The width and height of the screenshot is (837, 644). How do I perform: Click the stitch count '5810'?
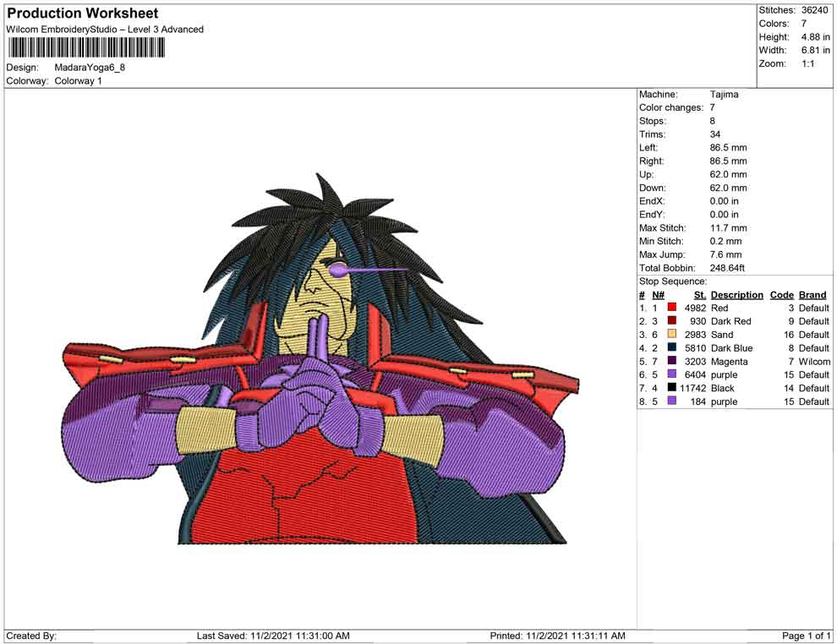coord(695,347)
